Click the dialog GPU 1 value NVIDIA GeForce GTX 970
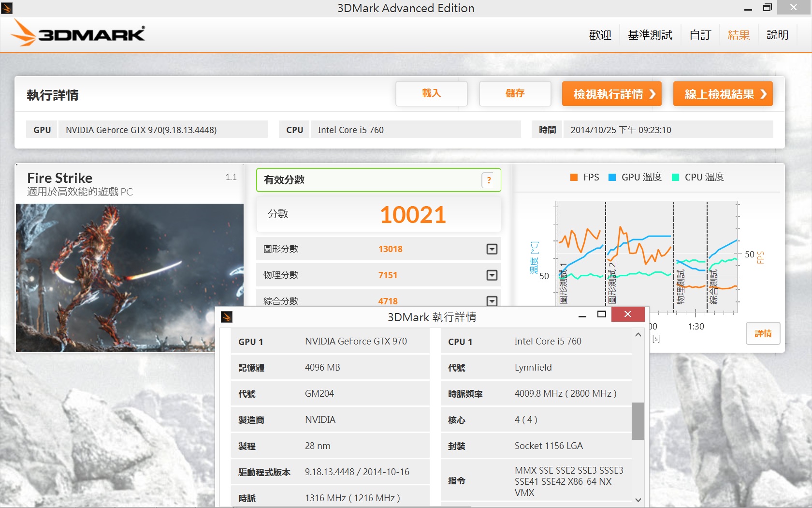Image resolution: width=812 pixels, height=508 pixels. tap(356, 342)
